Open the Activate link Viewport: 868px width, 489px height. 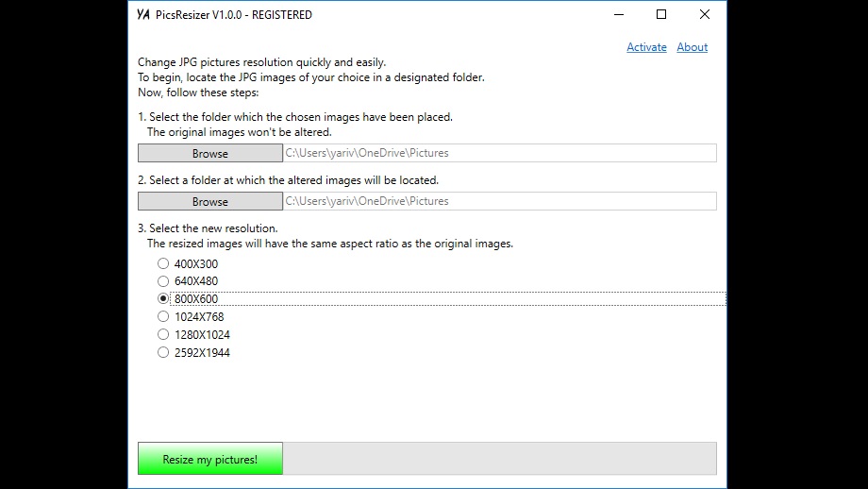[646, 47]
